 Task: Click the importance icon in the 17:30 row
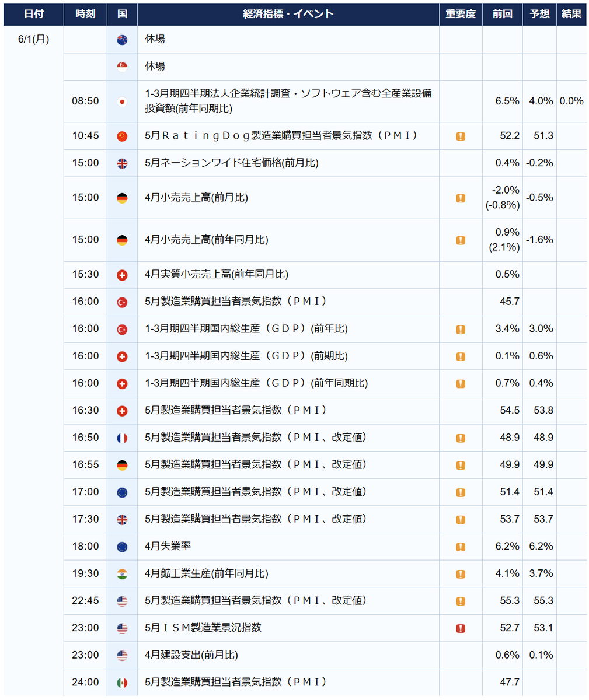[461, 519]
